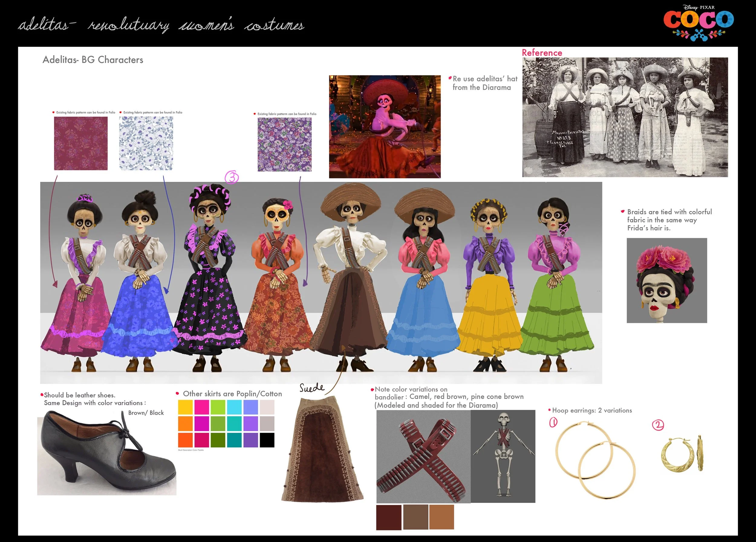Select the adelita in the blue floral skirt
This screenshot has height=542, width=756.
[x=139, y=281]
